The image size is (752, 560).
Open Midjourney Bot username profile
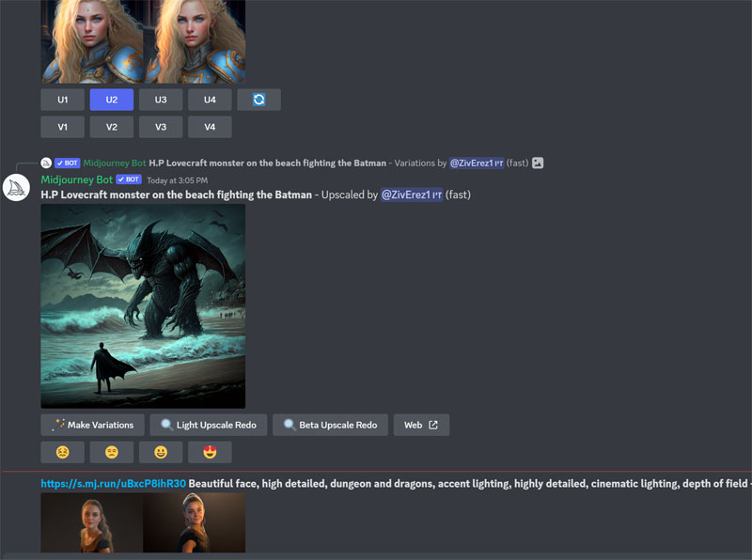pos(77,179)
